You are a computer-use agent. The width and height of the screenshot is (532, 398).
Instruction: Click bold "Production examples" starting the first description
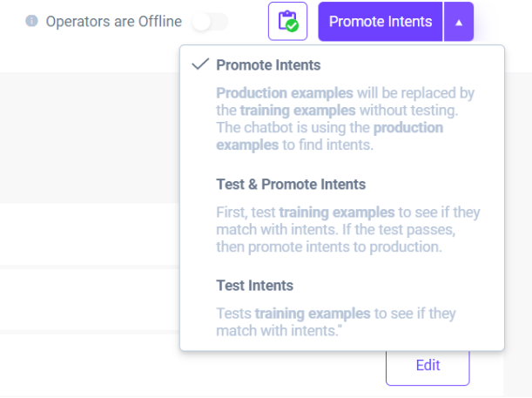273,93
